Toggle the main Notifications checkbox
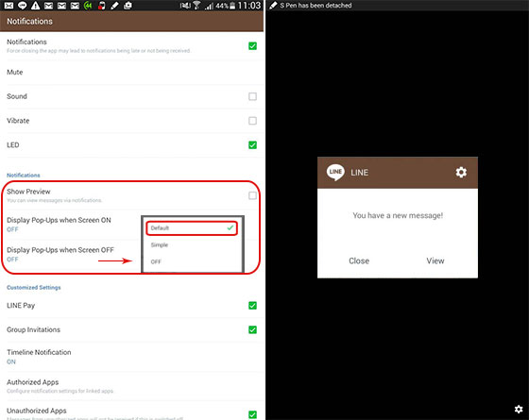The height and width of the screenshot is (420, 529). 252,46
